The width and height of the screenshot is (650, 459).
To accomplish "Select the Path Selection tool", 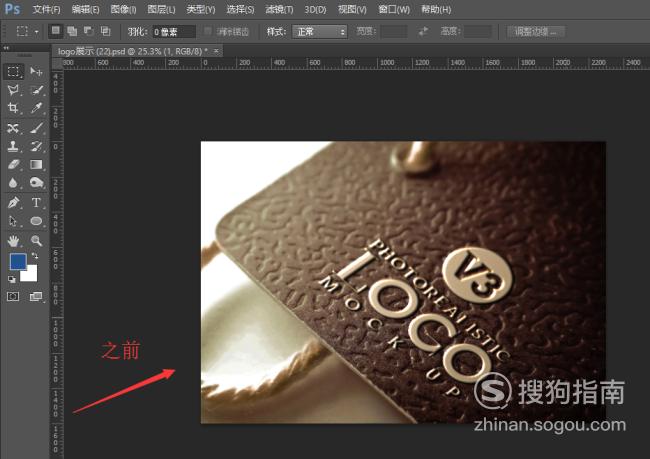I will tap(13, 221).
